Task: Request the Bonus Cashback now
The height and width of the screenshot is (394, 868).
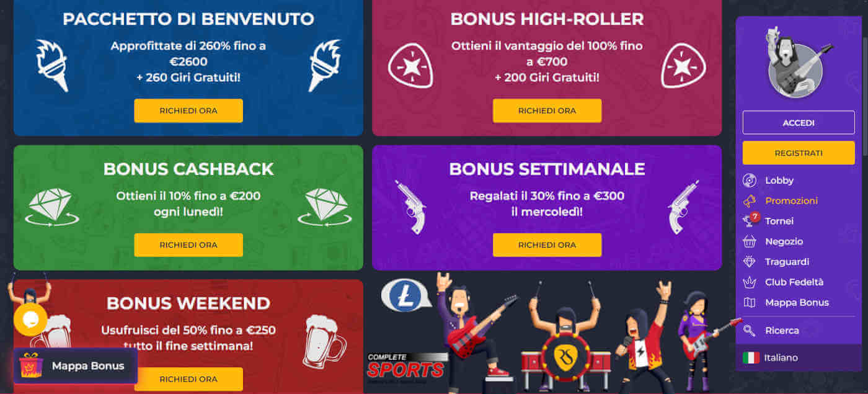Action: pos(188,245)
